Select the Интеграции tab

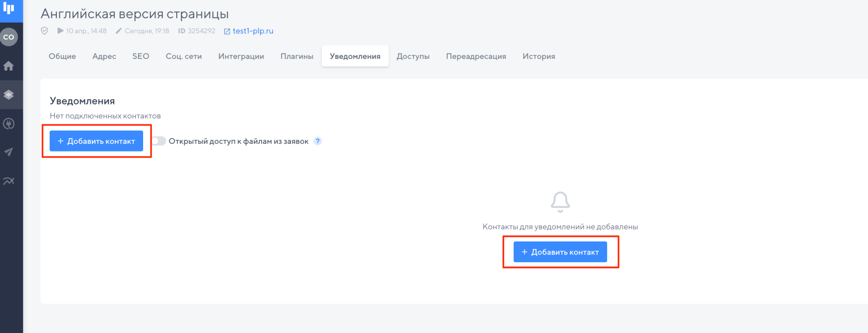(x=241, y=56)
